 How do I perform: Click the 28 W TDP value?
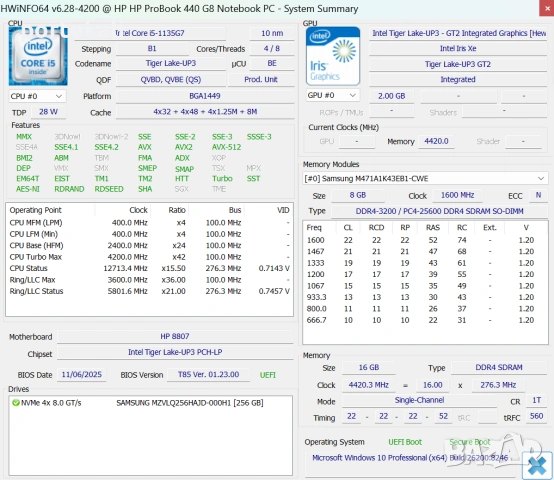click(48, 112)
